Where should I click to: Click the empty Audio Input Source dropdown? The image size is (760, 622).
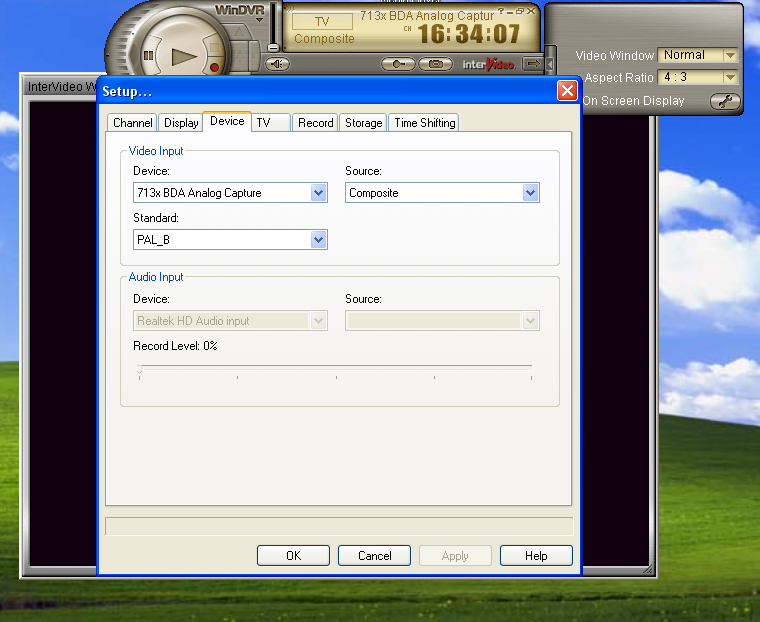[442, 320]
